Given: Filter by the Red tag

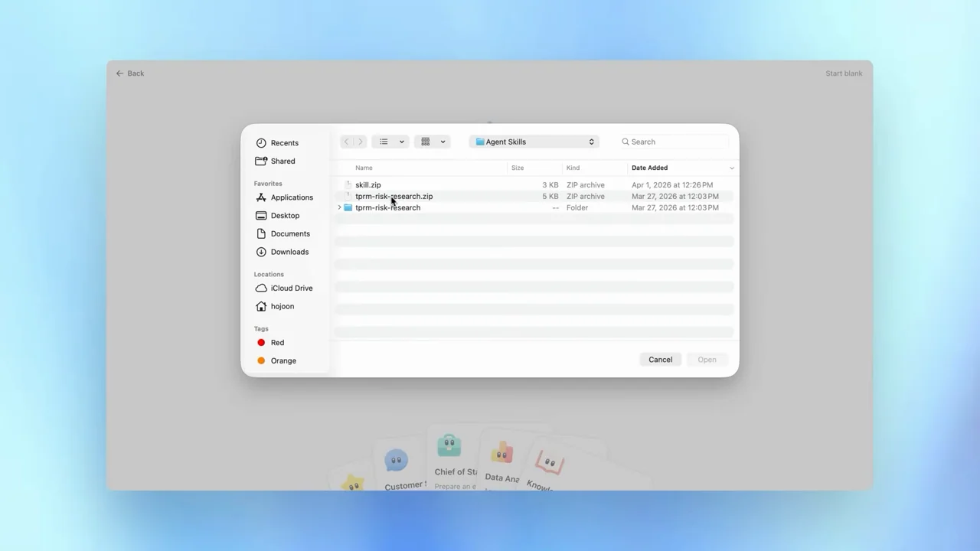Looking at the screenshot, I should (x=270, y=343).
